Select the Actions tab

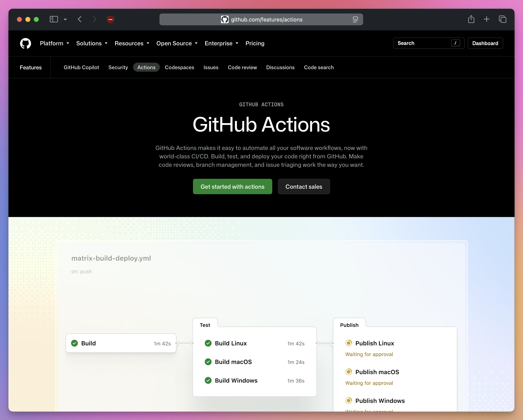tap(146, 67)
